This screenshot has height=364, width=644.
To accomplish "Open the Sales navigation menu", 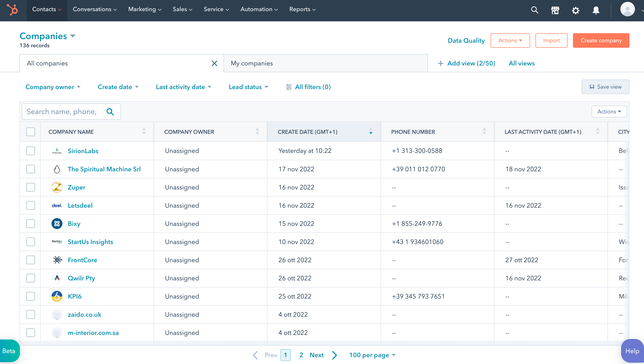I will coord(182,9).
